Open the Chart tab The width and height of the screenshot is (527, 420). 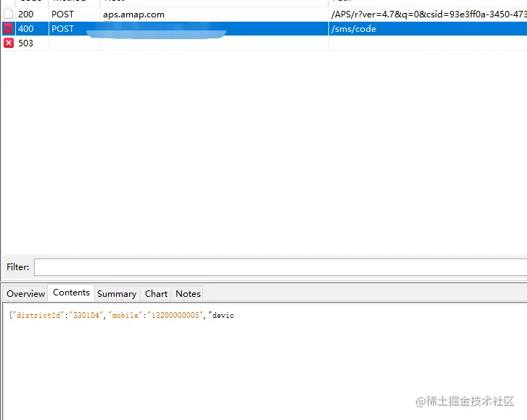156,294
